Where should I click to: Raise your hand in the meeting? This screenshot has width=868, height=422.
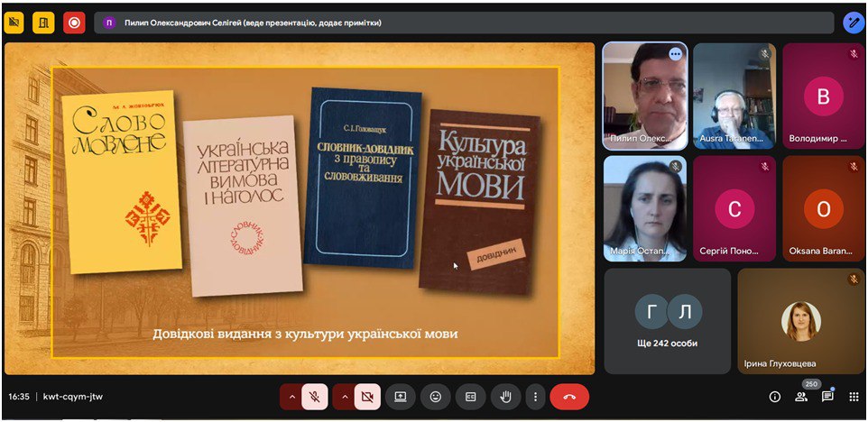pos(505,397)
